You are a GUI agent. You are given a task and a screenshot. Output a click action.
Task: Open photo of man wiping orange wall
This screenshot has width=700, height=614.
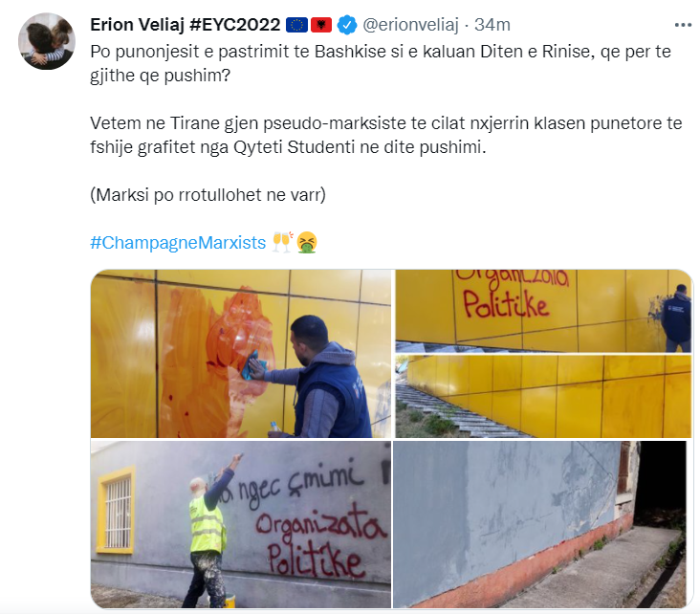241,354
